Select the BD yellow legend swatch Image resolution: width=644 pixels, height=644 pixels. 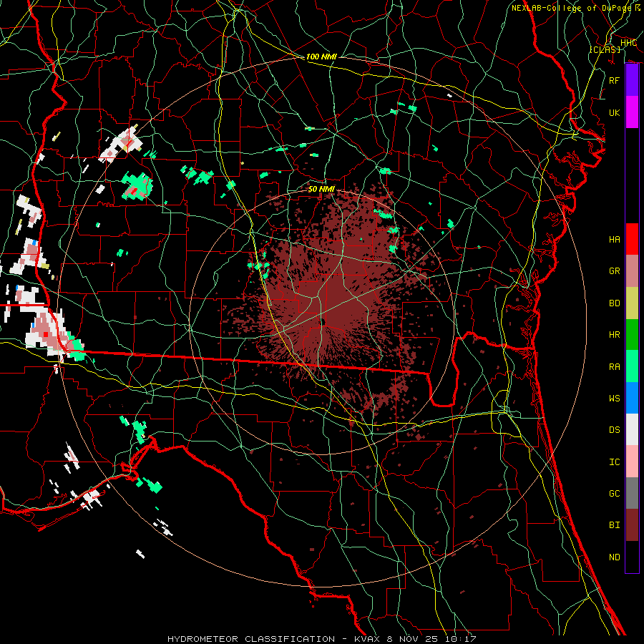coord(632,303)
